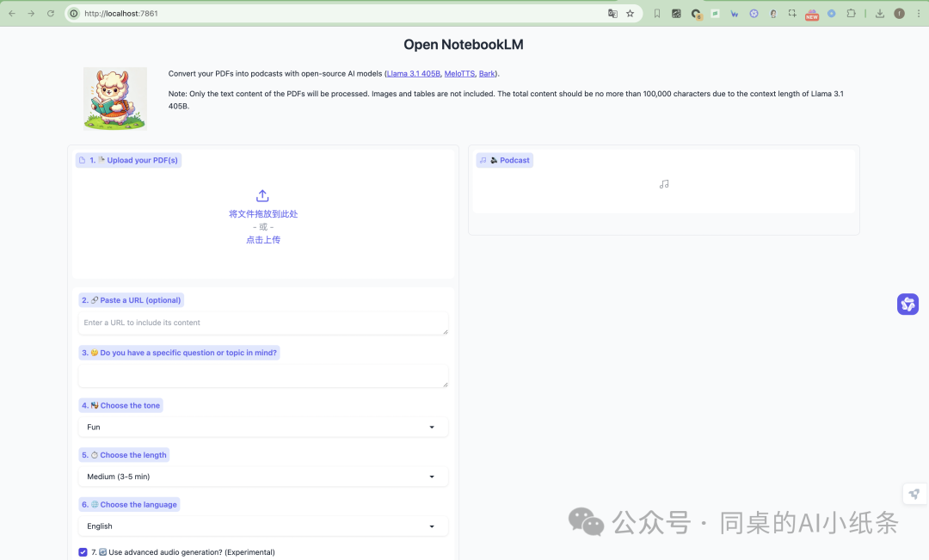This screenshot has height=560, width=929.
Task: Open the length dropdown showing Medium (3-5 min)
Action: point(263,477)
